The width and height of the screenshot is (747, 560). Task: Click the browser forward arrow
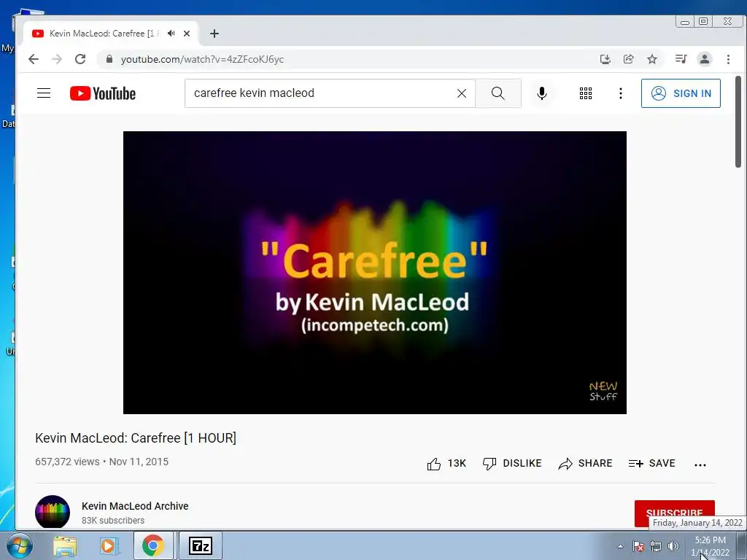click(57, 59)
